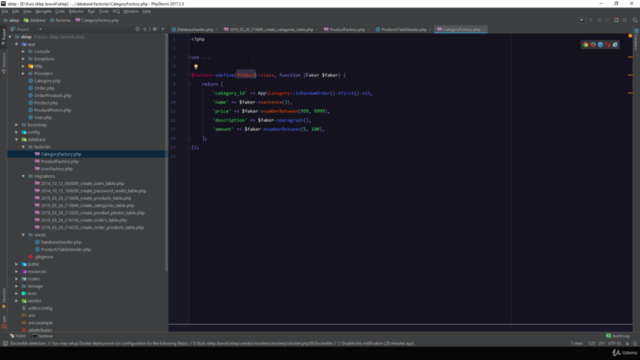Click the cursor position 7:25 in status bar
Viewport: 640px width, 360px height.
[x=591, y=343]
